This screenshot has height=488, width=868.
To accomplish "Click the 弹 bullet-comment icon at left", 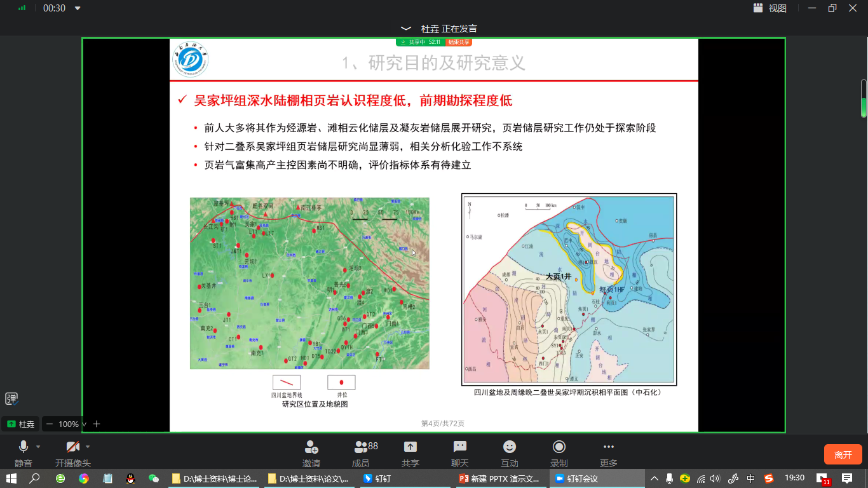I will [11, 398].
